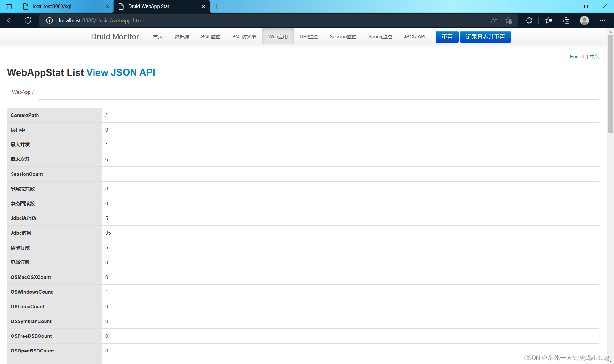
Task: Close the localhost:8080/sql tab
Action: tap(108, 6)
